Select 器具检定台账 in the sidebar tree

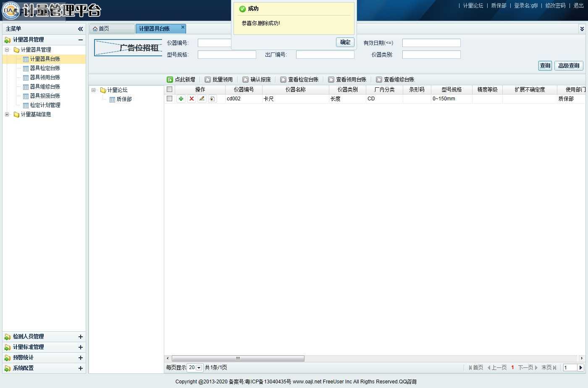(45, 68)
